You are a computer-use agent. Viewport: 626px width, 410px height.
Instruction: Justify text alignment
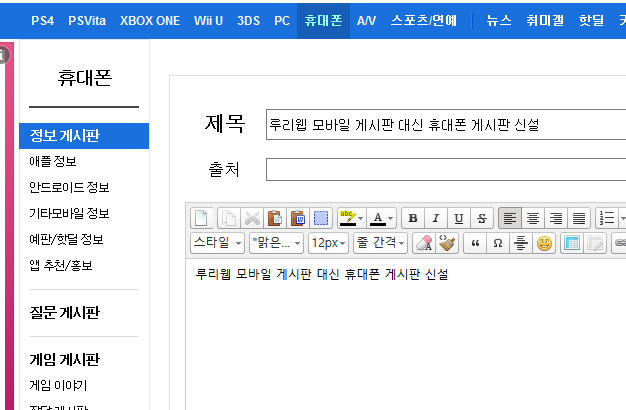tap(579, 218)
